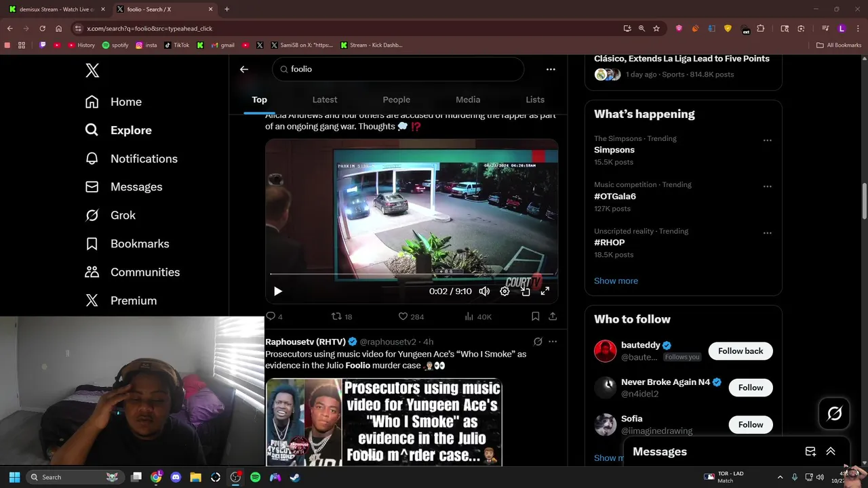Image resolution: width=868 pixels, height=488 pixels.
Task: Play the Court TV video
Action: pos(278,291)
